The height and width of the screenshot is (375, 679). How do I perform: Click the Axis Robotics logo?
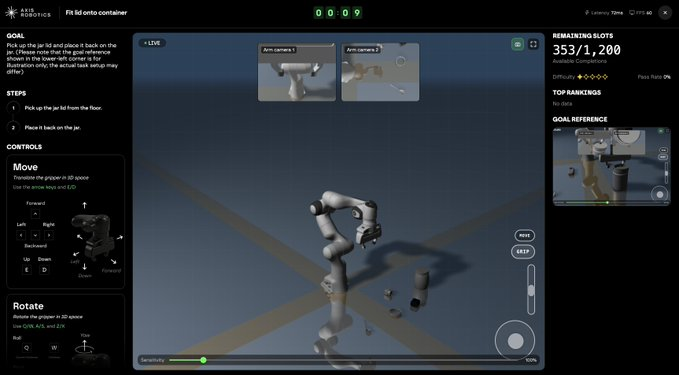click(28, 13)
